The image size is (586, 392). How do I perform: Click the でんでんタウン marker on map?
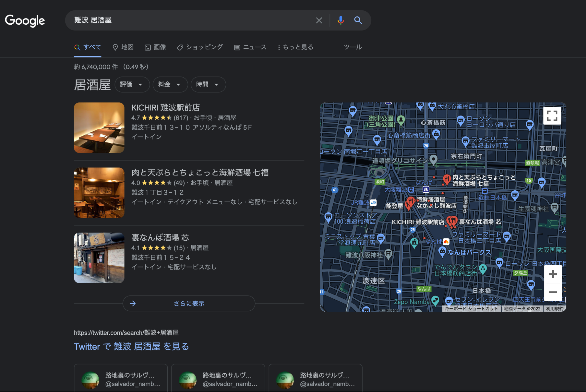pyautogui.click(x=483, y=269)
